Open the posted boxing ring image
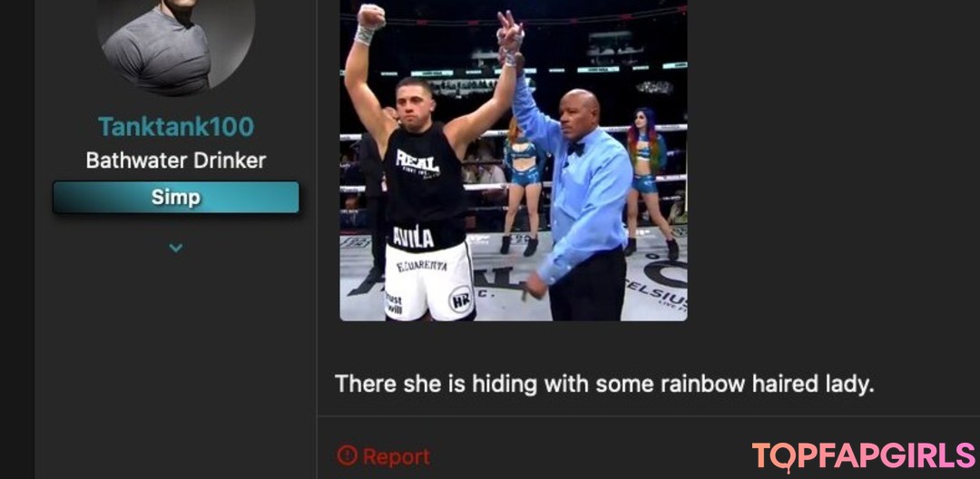 point(513,160)
